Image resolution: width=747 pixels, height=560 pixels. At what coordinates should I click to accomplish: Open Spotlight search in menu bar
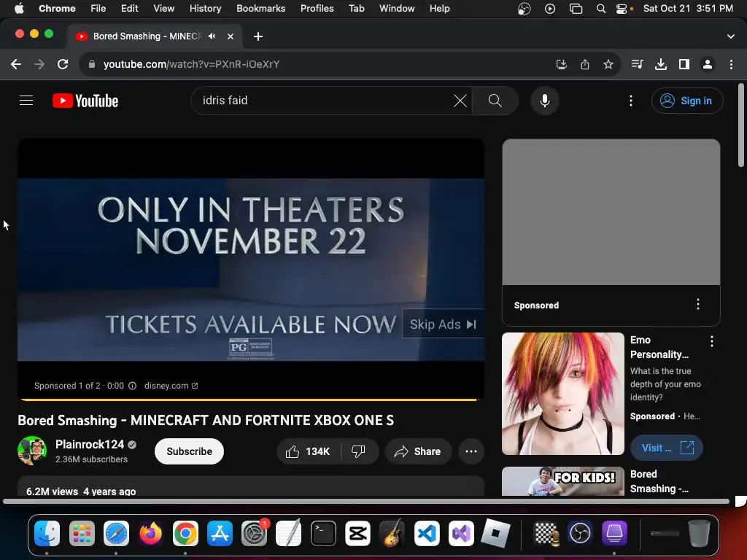pyautogui.click(x=601, y=9)
